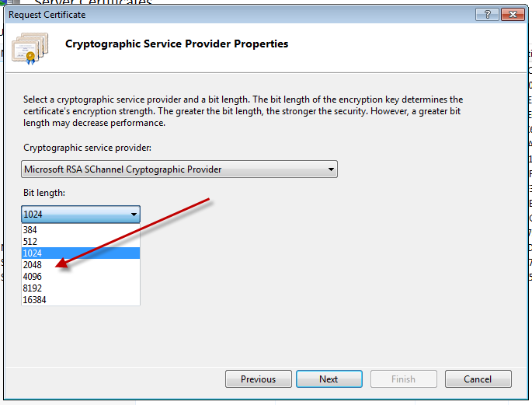
Task: Choose 8192 in the bit length list
Action: coord(33,288)
